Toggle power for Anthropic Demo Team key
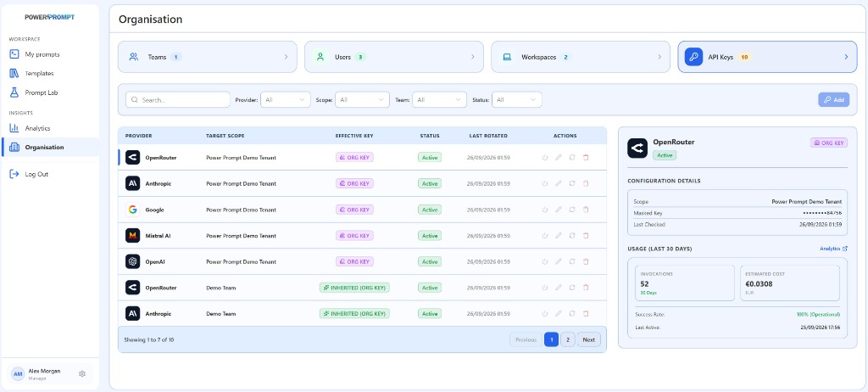 pyautogui.click(x=545, y=314)
